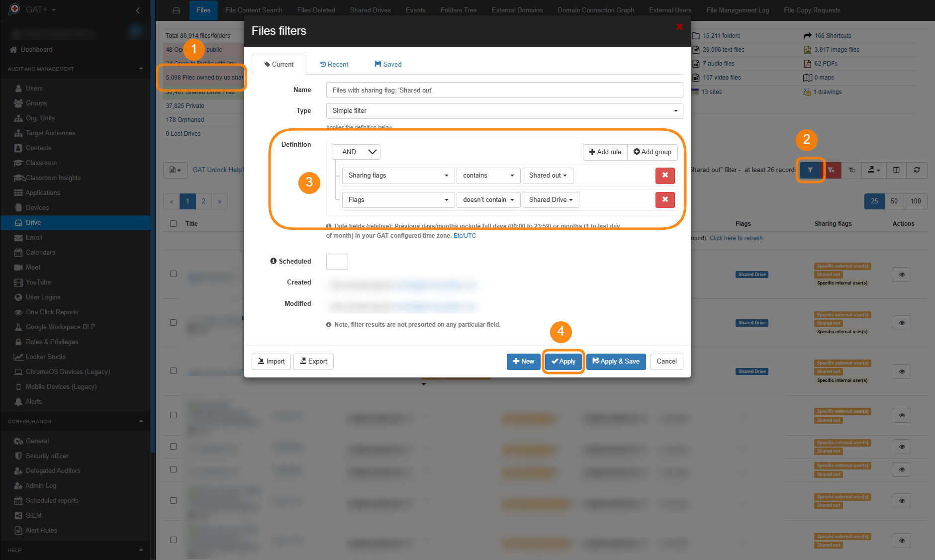935x560 pixels.
Task: Click the filter Name input field
Action: pyautogui.click(x=504, y=91)
